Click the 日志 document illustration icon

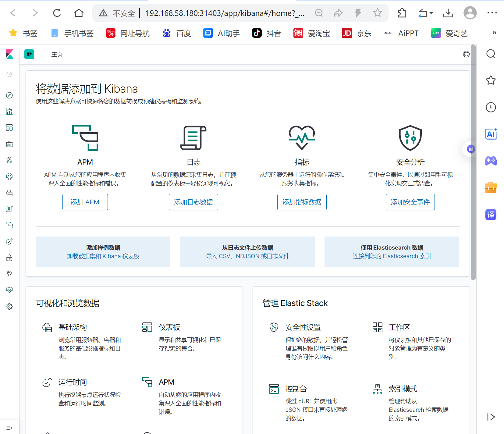(193, 138)
